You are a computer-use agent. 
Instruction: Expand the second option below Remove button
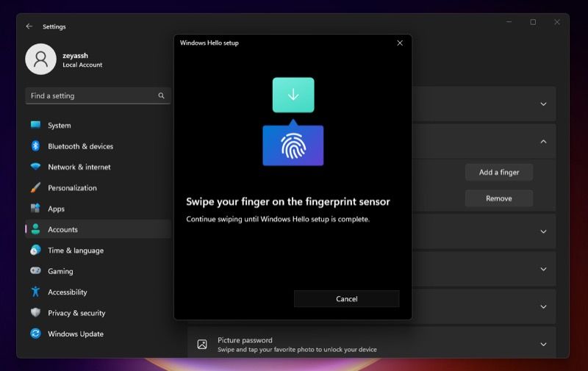click(543, 269)
